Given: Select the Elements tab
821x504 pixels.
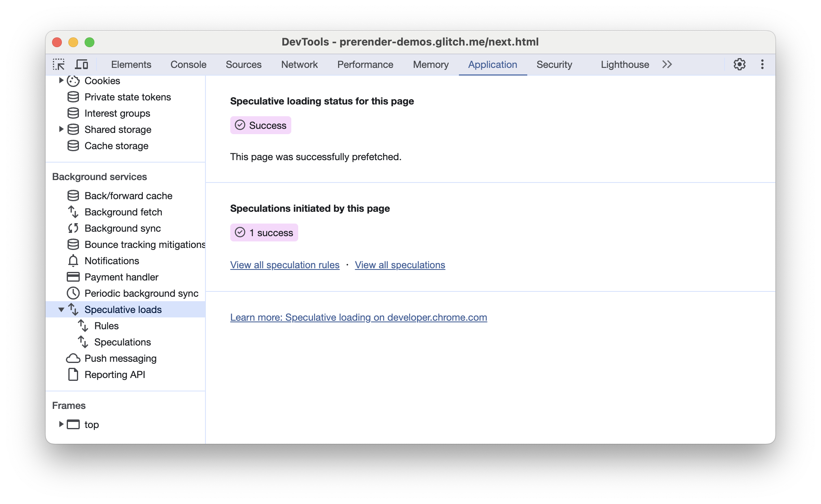Looking at the screenshot, I should (131, 65).
